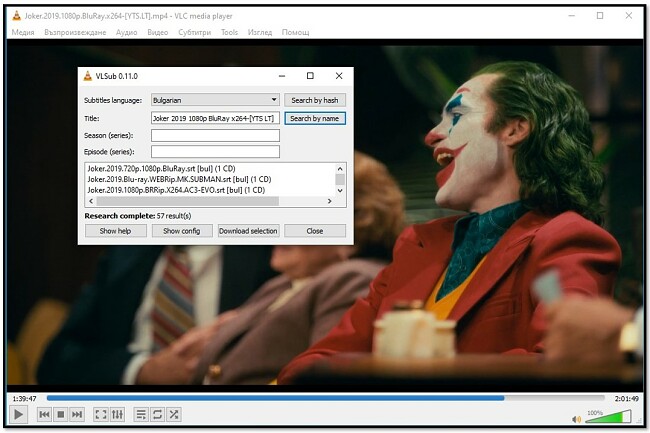650x433 pixels.
Task: Click Show help button
Action: pyautogui.click(x=116, y=231)
